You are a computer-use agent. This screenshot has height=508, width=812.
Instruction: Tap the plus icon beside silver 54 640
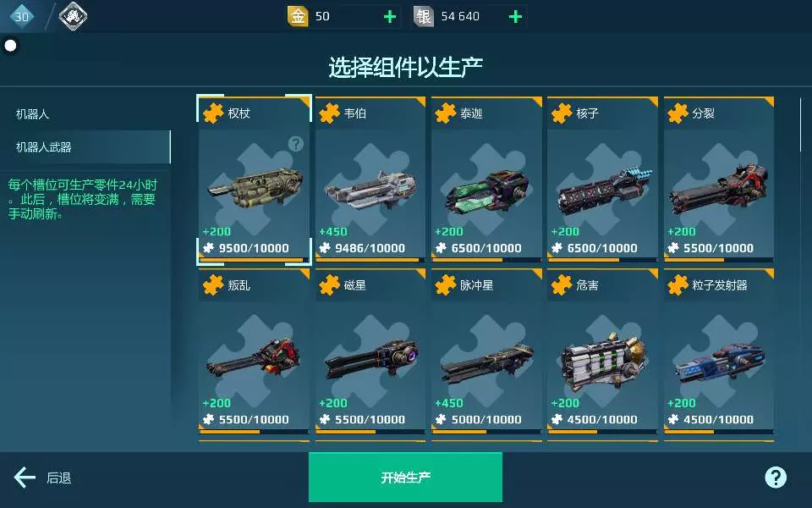point(515,17)
